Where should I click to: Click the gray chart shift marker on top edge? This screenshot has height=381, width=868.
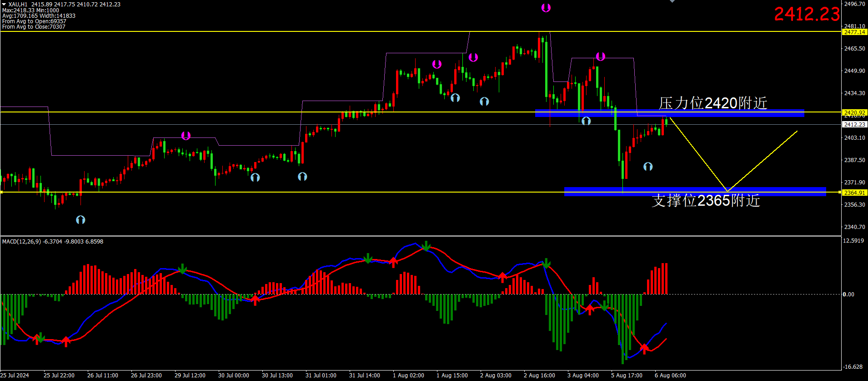[x=672, y=1]
